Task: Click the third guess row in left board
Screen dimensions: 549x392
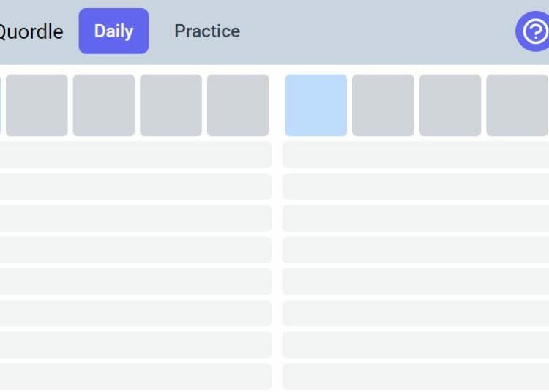Action: (x=136, y=186)
